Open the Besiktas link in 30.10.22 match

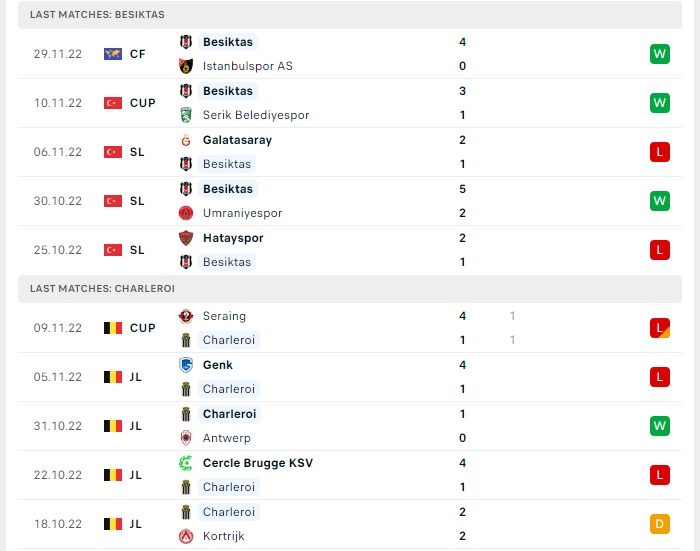point(228,189)
